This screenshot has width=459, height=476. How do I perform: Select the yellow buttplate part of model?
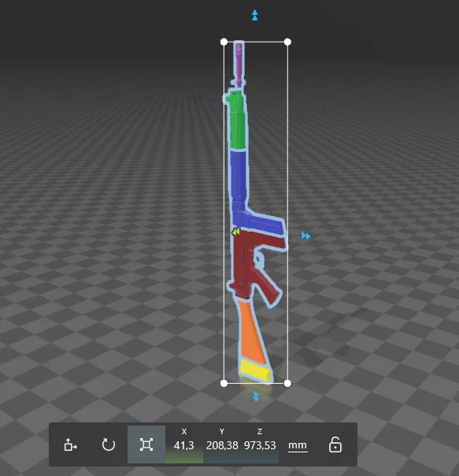click(254, 370)
